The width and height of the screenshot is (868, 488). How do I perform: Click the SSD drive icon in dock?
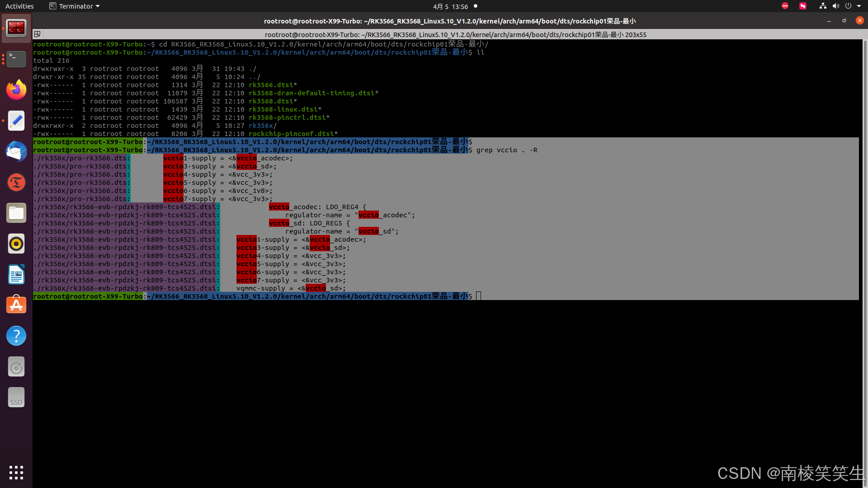click(16, 398)
